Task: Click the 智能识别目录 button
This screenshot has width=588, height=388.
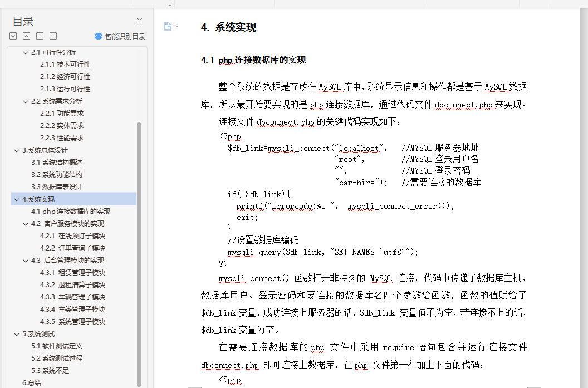Action: 120,36
